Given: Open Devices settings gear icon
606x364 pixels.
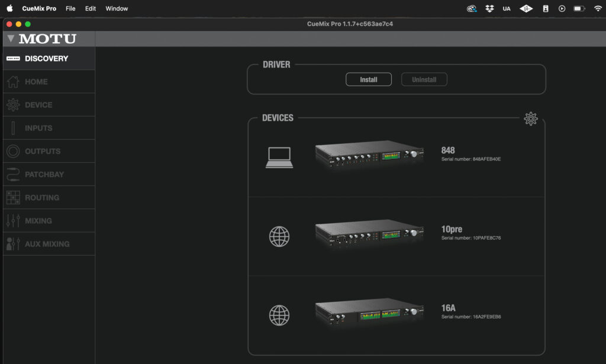Looking at the screenshot, I should (530, 118).
